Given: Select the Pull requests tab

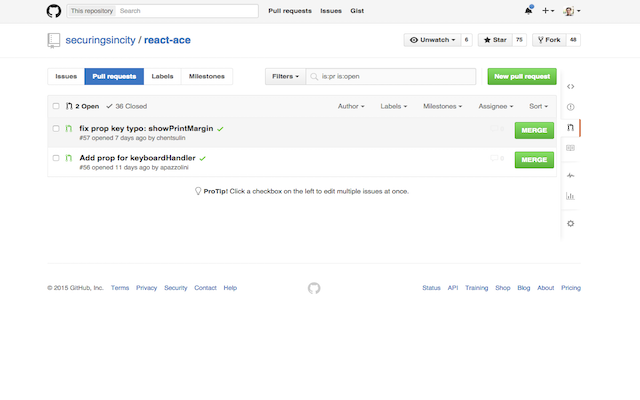Looking at the screenshot, I should point(114,76).
